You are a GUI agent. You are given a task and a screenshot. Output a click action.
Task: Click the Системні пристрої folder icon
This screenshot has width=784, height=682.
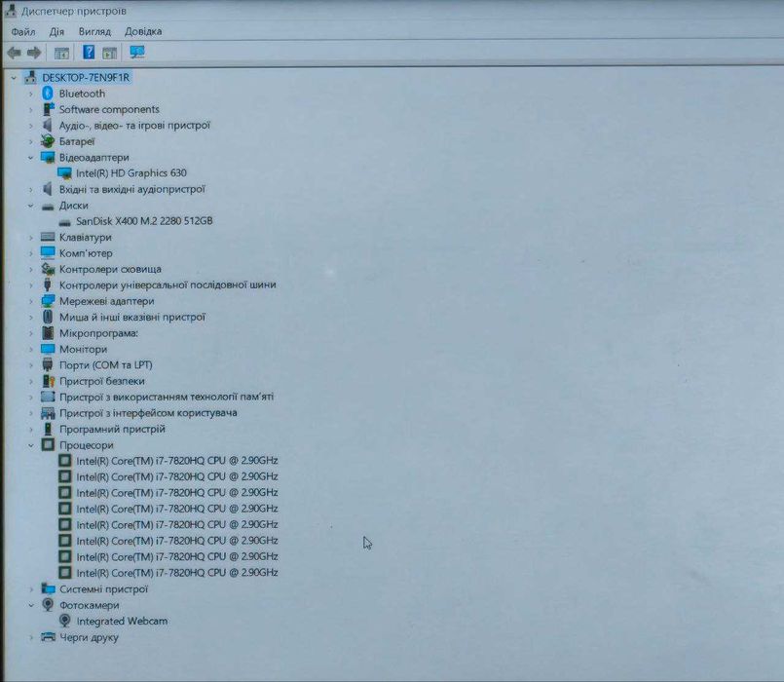coord(48,588)
